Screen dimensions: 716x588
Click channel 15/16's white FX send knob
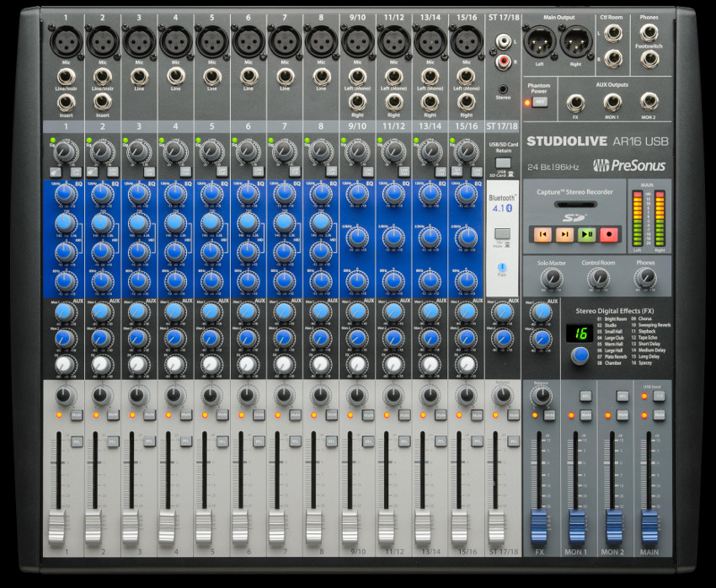point(466,364)
